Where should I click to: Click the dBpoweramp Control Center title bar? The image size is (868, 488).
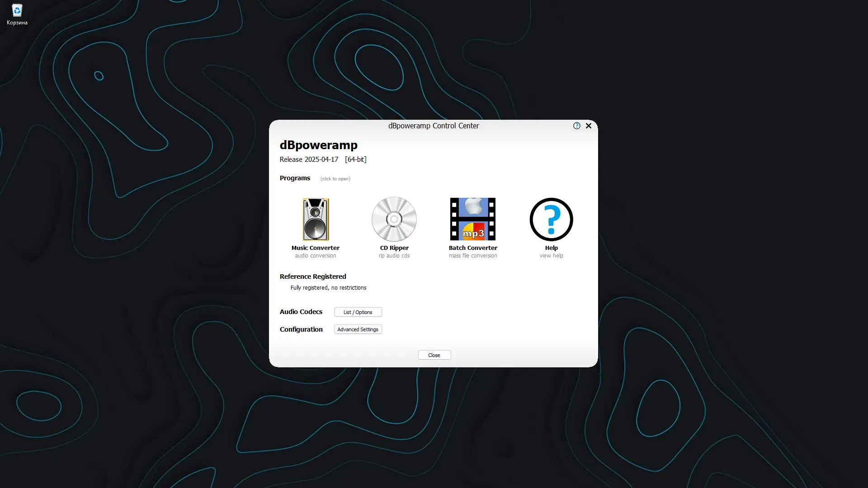coord(433,126)
